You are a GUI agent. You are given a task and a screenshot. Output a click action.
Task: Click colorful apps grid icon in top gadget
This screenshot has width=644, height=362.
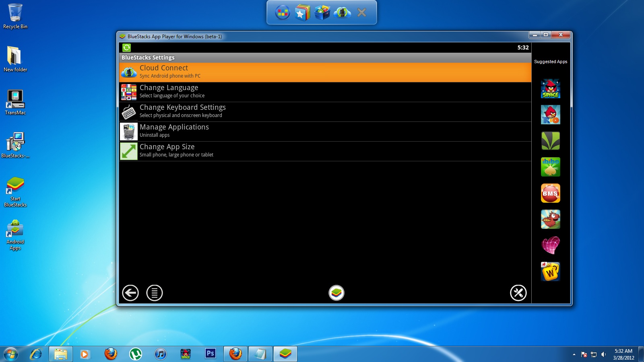283,13
